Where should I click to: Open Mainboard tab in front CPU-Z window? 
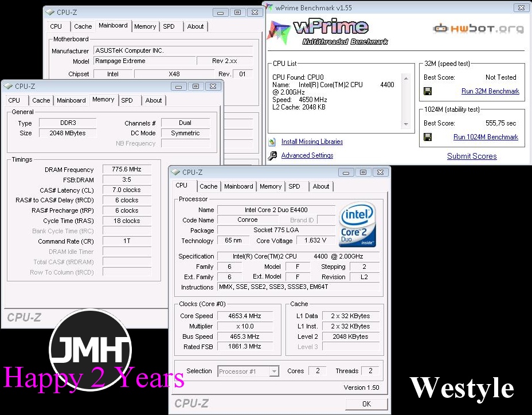[x=238, y=186]
